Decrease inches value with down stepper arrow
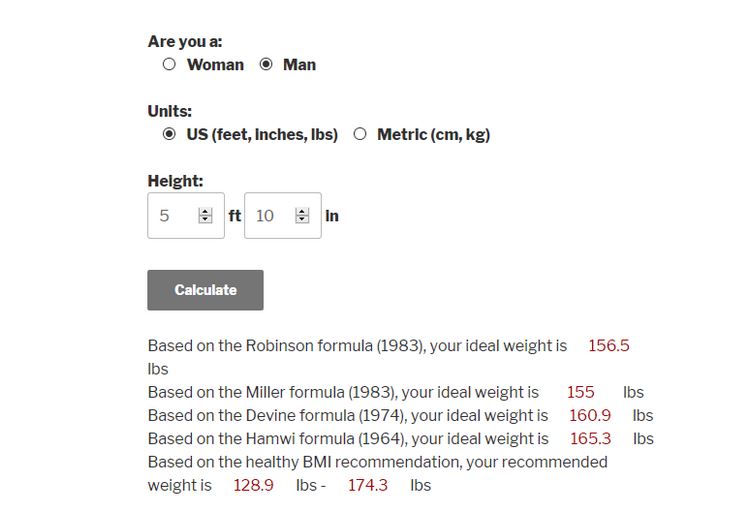Image resolution: width=740 pixels, height=525 pixels. pos(302,219)
